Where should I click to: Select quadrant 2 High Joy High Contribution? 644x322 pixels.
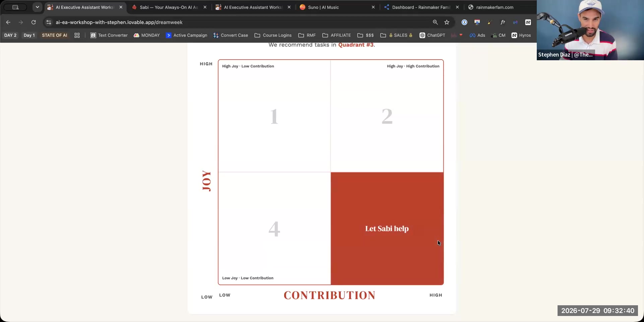pos(387,116)
